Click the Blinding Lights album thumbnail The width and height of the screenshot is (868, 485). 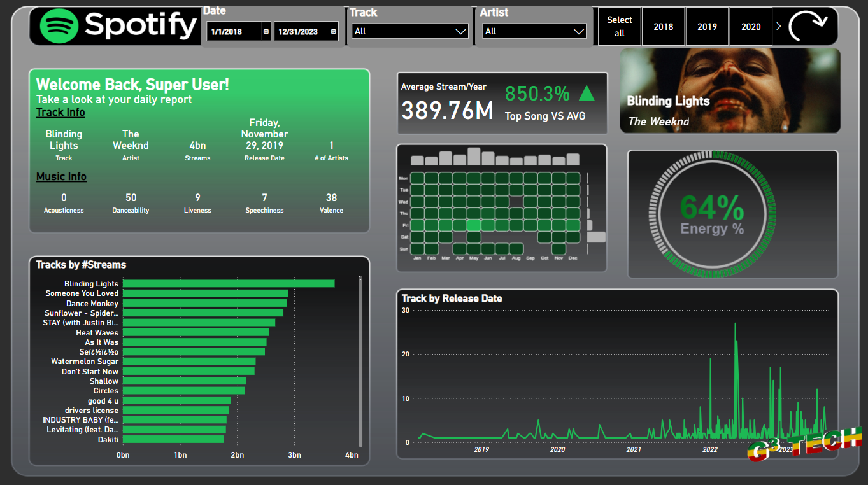point(730,91)
